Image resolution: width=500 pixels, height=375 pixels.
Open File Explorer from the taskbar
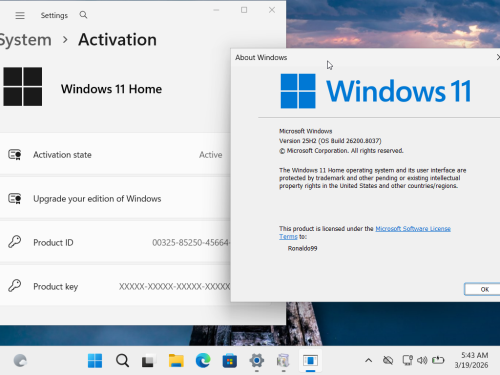176,361
